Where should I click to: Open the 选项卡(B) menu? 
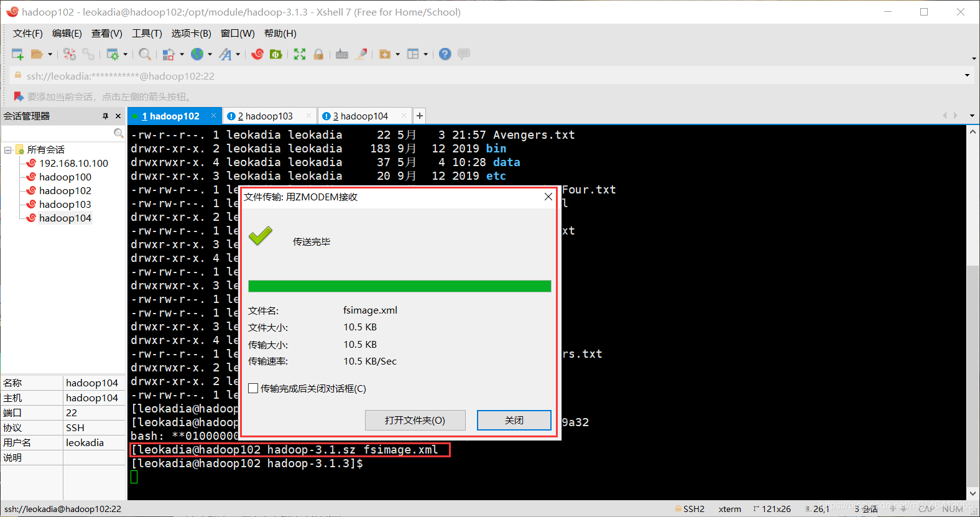point(192,34)
